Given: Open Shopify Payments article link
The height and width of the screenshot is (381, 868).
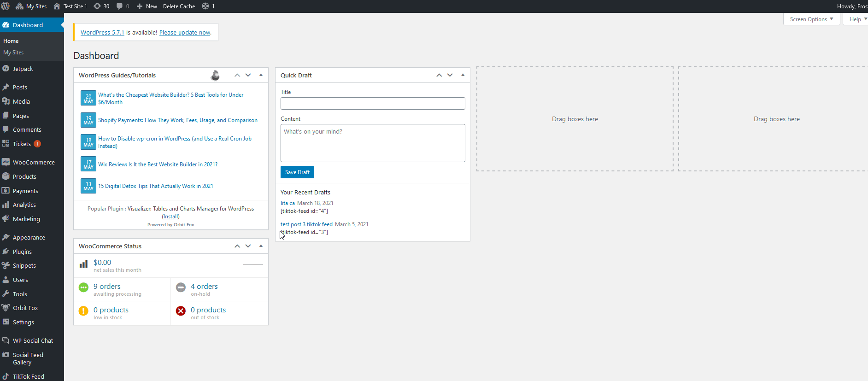Looking at the screenshot, I should click(178, 120).
